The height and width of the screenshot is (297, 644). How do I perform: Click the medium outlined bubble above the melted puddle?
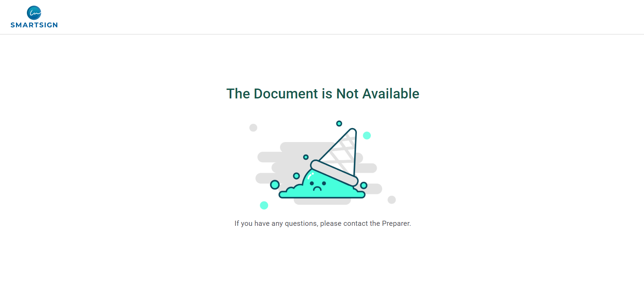[296, 176]
